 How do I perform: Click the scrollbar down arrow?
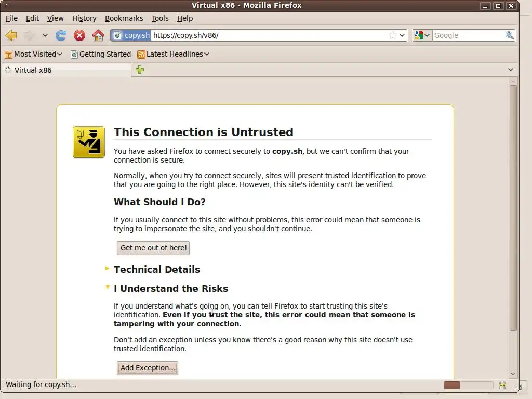513,374
